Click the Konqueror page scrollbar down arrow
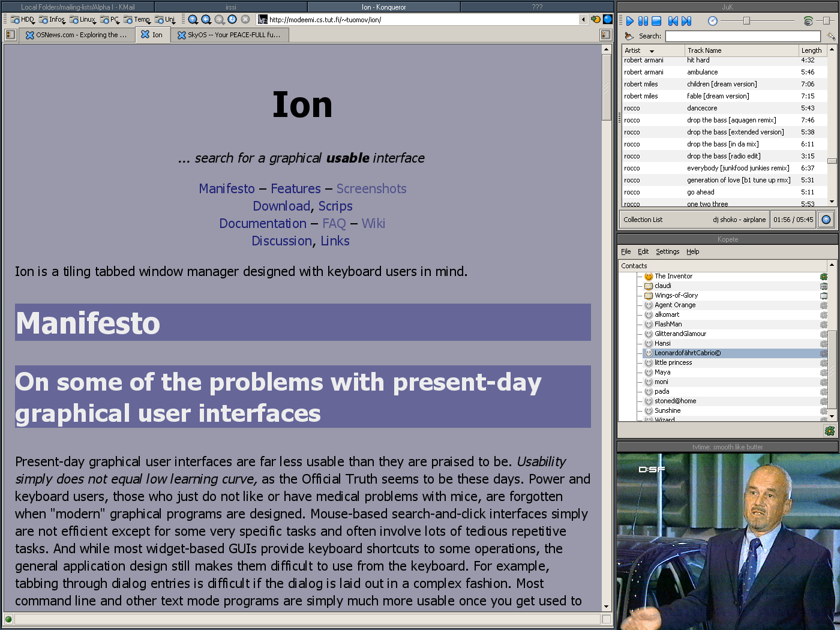840x630 pixels. tap(606, 607)
